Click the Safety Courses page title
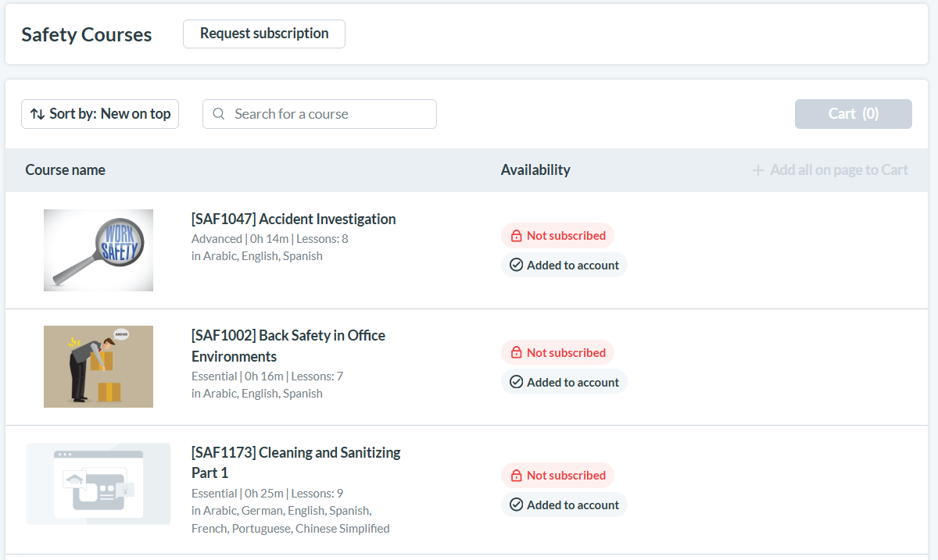Screen dimensions: 938x560 (x=87, y=35)
